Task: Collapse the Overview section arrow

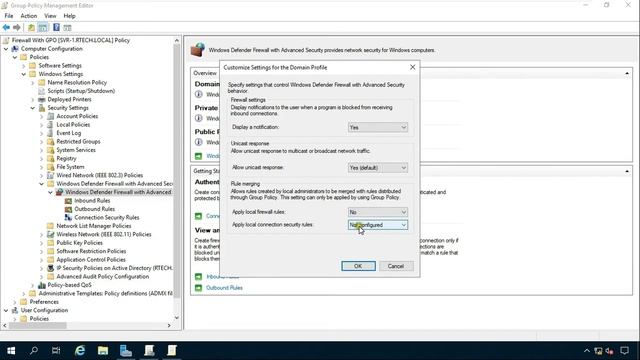Action: tap(627, 73)
